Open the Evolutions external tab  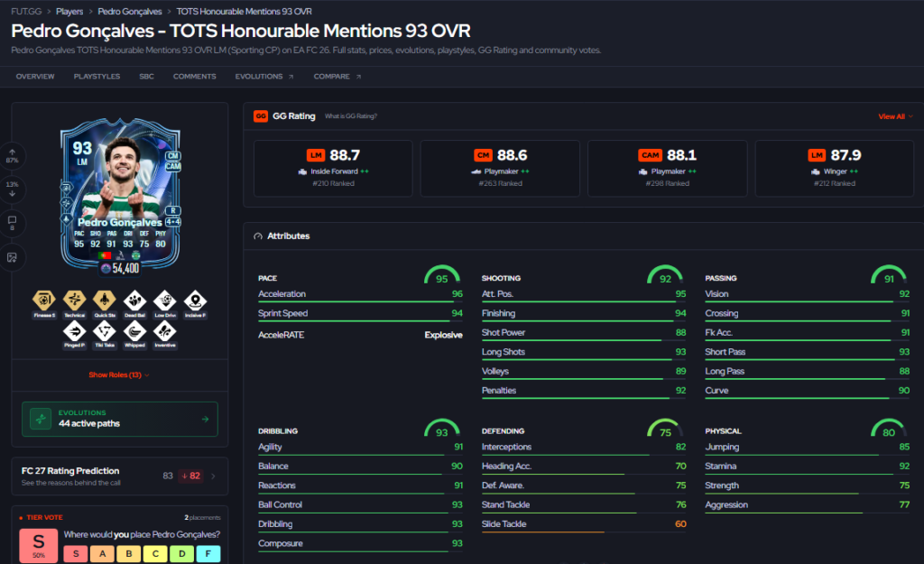click(x=264, y=77)
